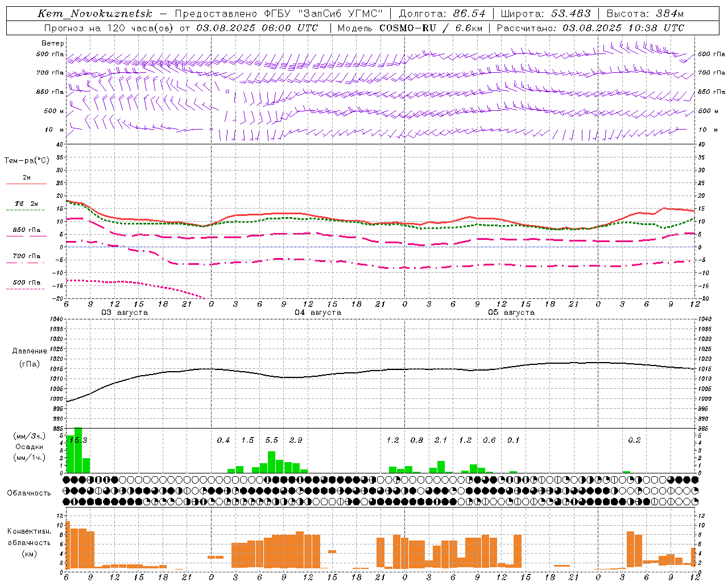Click the Широта: 53.483 value

pos(545,14)
